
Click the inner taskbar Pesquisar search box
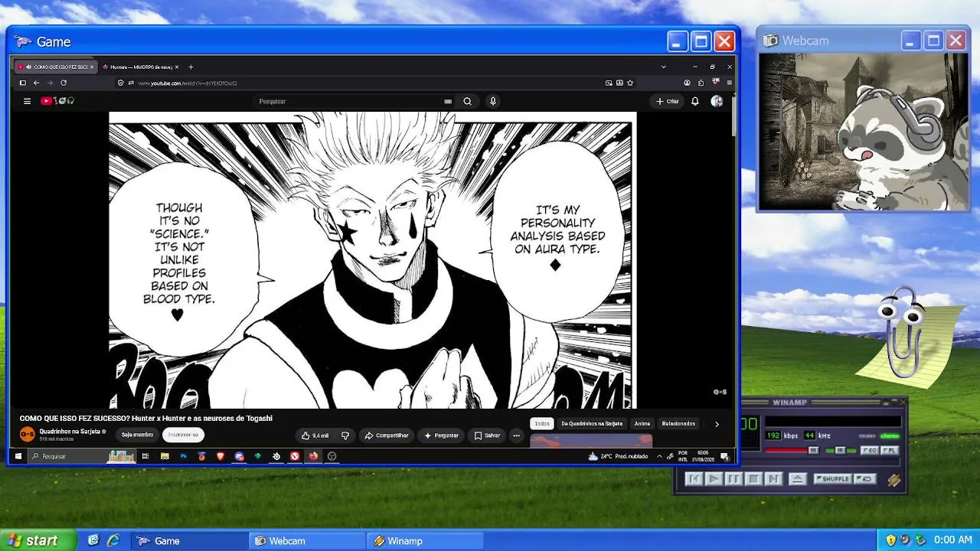[x=83, y=456]
